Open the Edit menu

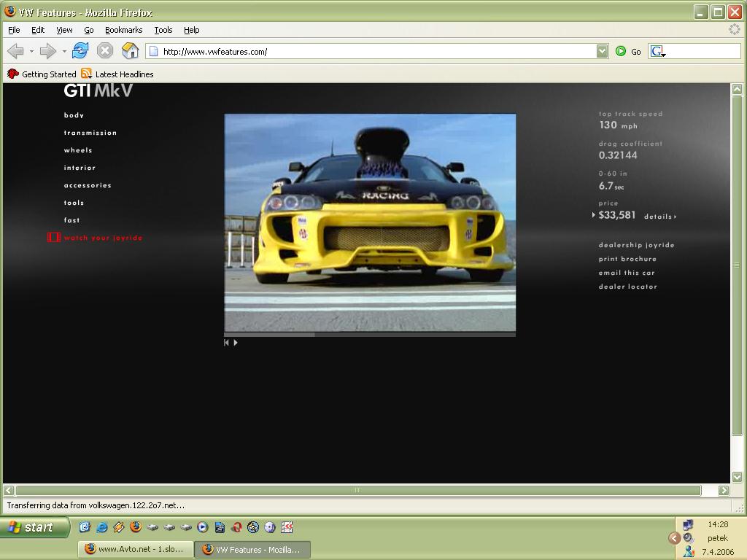coord(38,30)
